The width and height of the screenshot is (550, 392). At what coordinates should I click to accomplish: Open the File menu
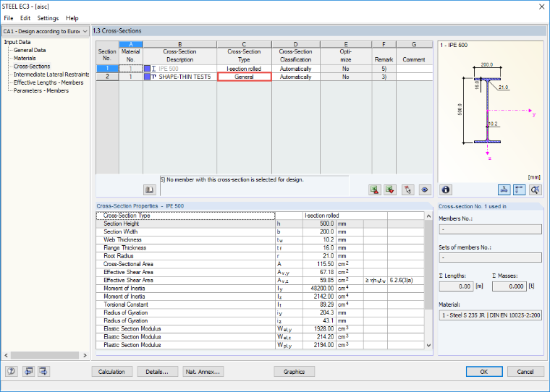coord(9,18)
